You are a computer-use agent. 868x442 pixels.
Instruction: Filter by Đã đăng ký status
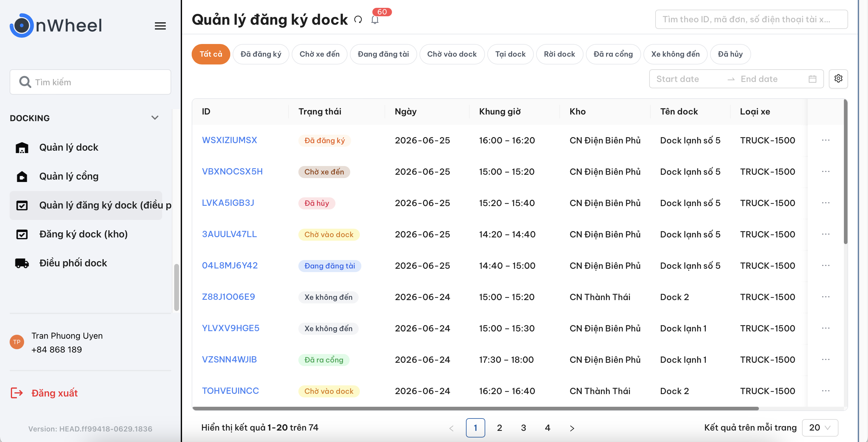260,54
